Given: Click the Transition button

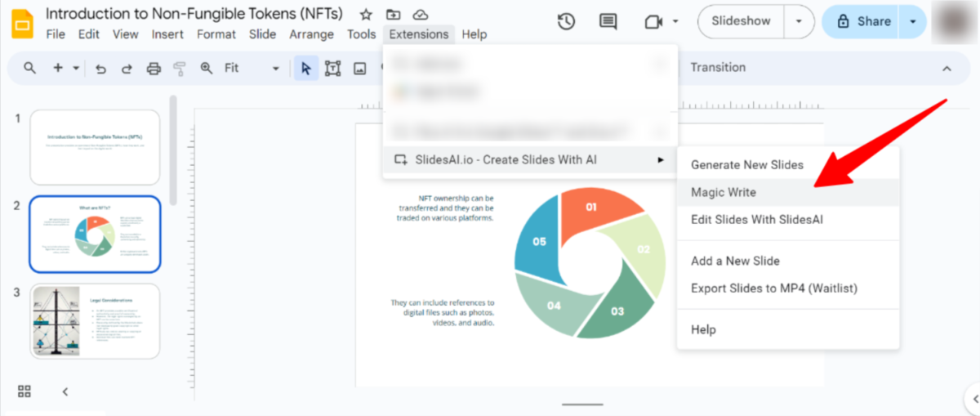Looking at the screenshot, I should 718,68.
